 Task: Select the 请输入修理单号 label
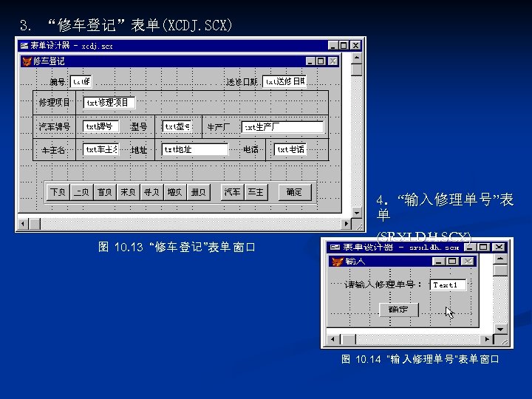(x=383, y=284)
